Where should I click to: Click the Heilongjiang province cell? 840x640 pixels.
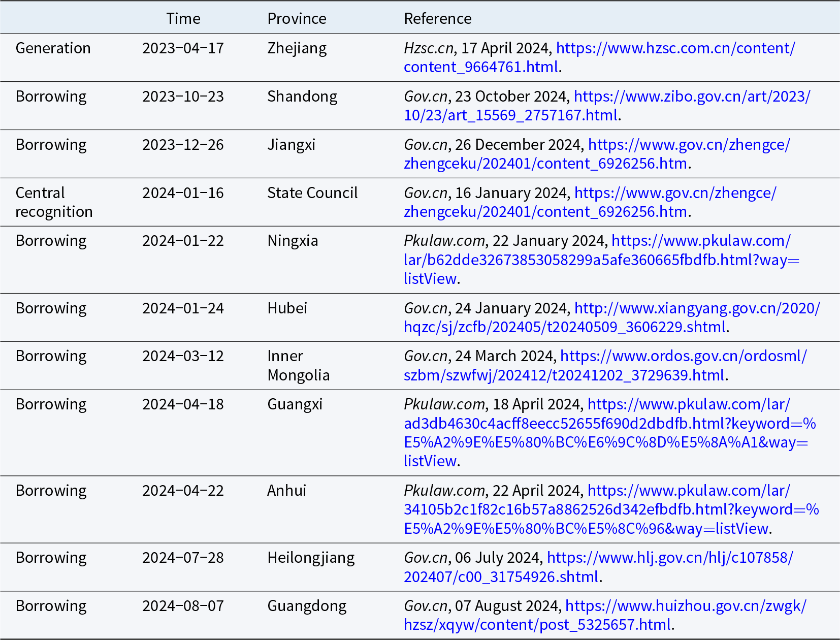tap(311, 558)
